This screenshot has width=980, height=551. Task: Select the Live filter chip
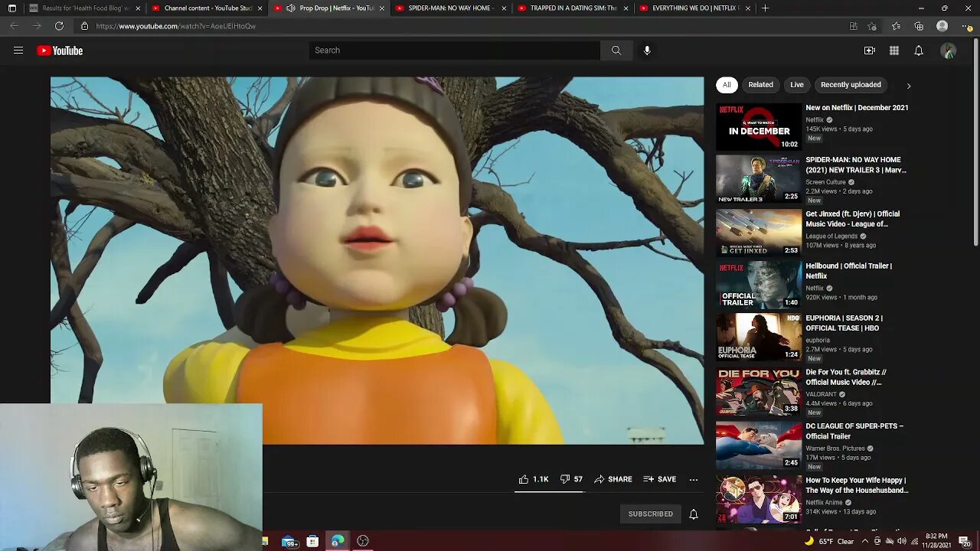tap(797, 85)
